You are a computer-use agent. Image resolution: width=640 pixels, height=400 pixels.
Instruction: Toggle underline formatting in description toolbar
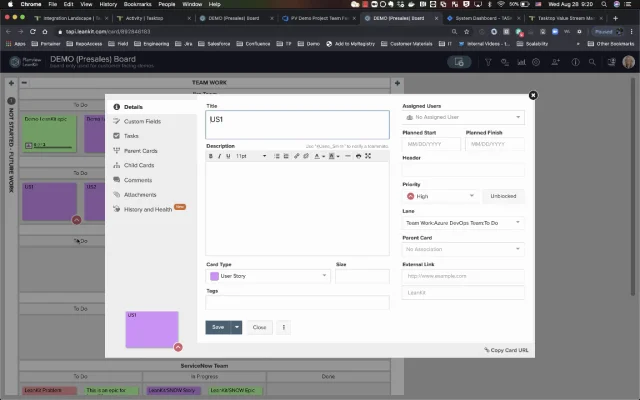(228, 156)
